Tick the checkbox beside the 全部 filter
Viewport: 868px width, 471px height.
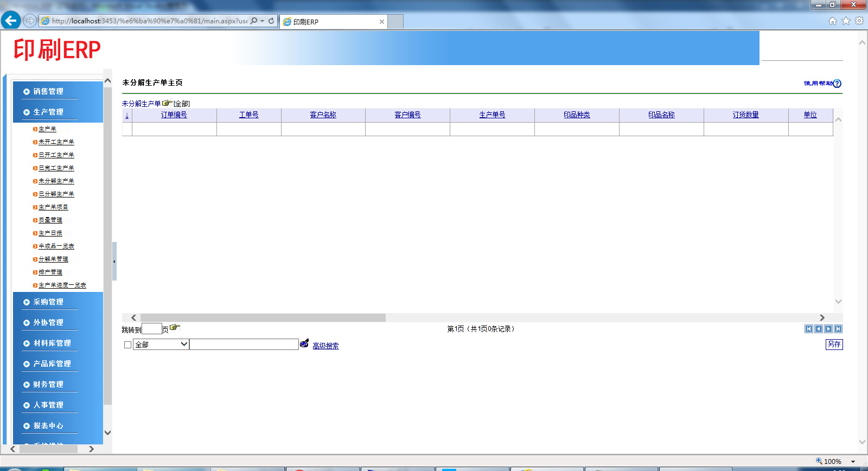coord(127,345)
